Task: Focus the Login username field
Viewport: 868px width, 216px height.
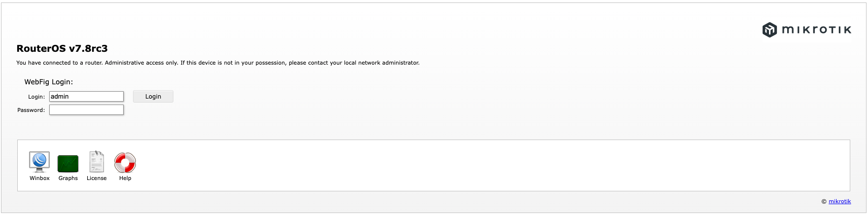Action: 86,96
